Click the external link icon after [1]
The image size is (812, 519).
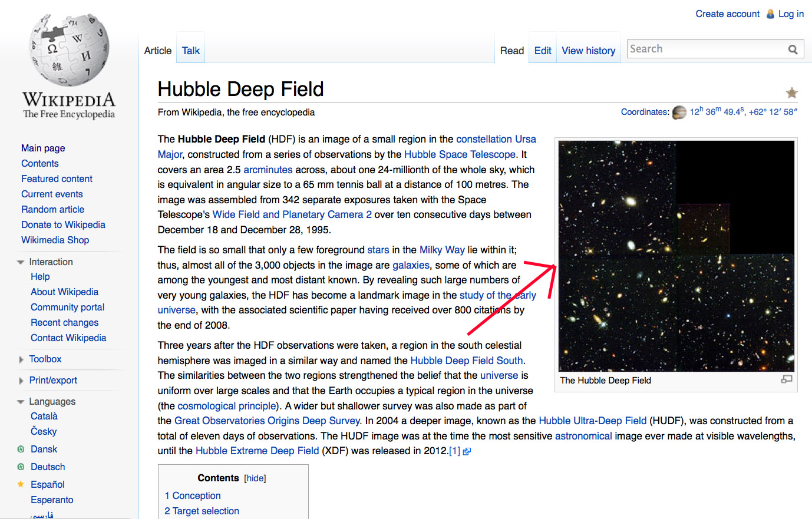pyautogui.click(x=467, y=451)
